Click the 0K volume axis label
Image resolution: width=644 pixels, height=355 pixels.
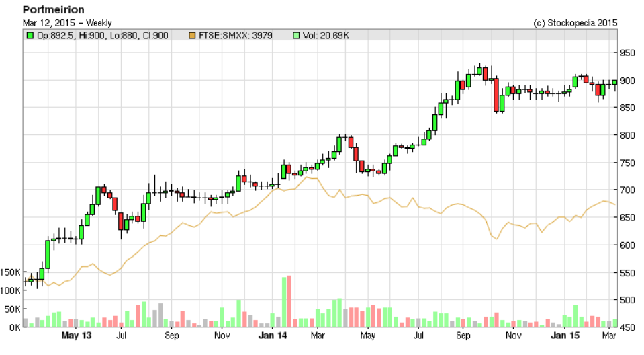coord(14,328)
